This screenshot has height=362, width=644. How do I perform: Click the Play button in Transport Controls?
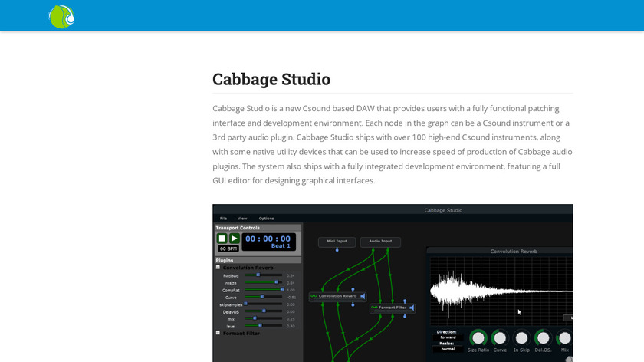point(234,239)
